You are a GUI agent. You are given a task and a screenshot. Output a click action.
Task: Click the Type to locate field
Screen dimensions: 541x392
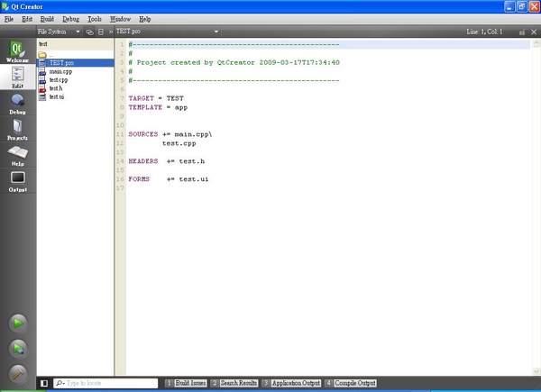pyautogui.click(x=104, y=384)
